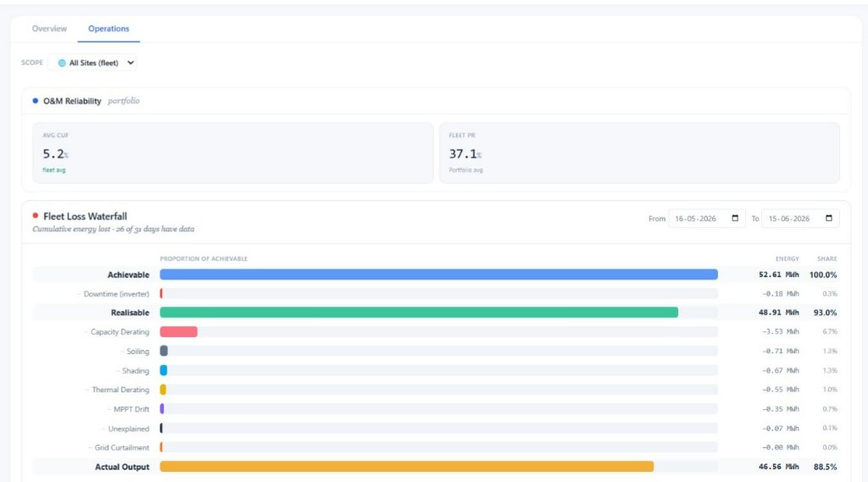The width and height of the screenshot is (868, 482).
Task: Click the Fleet Loss Waterfall heading
Action: (x=86, y=216)
